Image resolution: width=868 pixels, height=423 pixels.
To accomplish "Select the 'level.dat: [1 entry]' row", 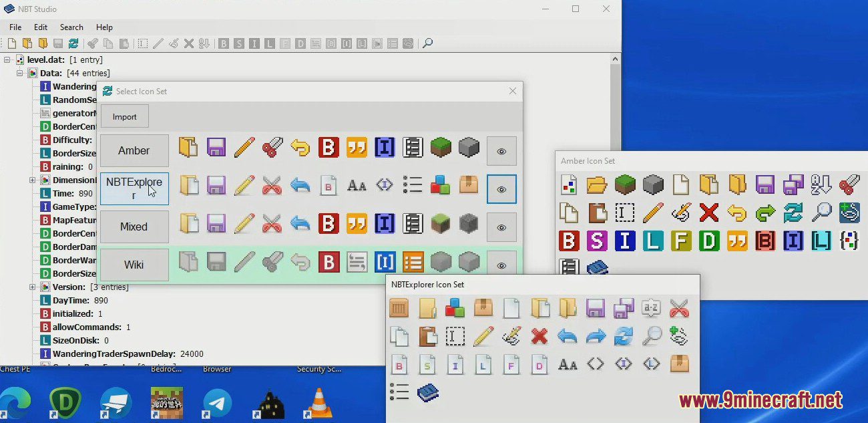I will [x=59, y=59].
